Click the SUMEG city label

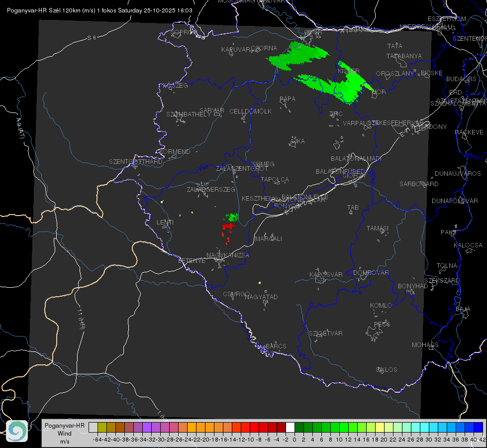263,164
